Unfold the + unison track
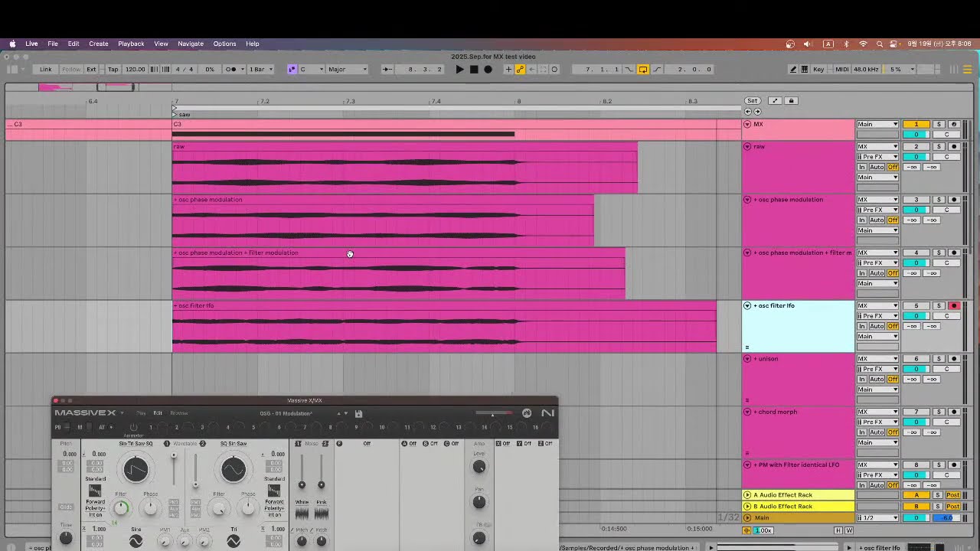 747,359
